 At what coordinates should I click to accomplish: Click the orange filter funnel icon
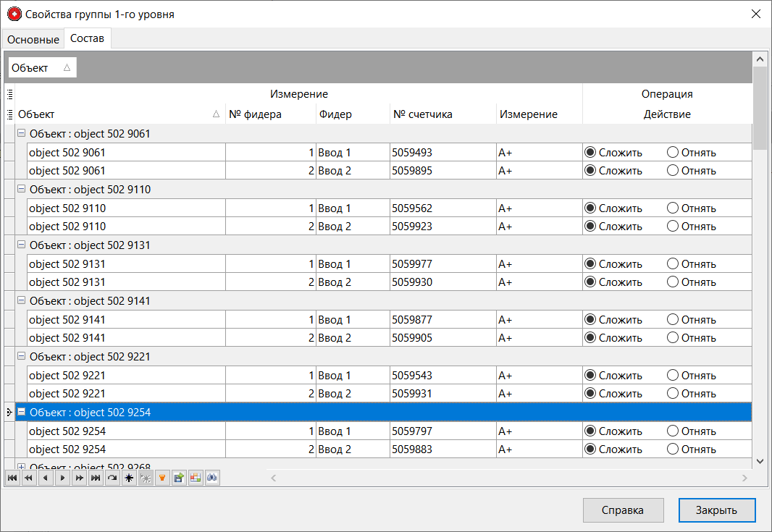click(162, 478)
